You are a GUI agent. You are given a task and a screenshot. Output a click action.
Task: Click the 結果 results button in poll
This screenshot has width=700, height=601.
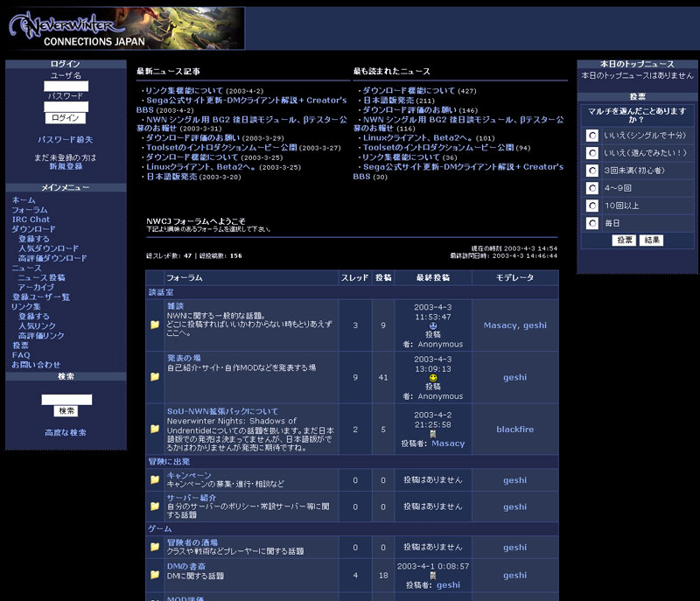pos(651,240)
